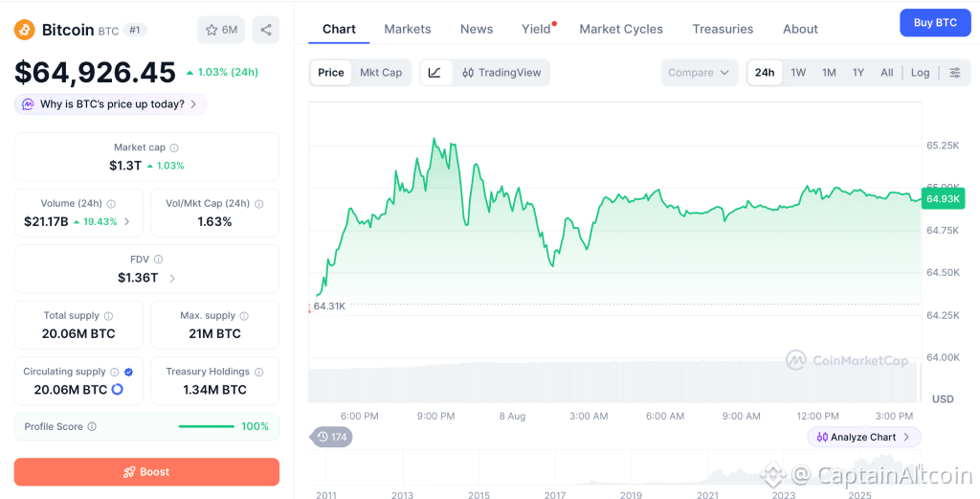Click the history icon labeled 174
Screen dimensions: 980x499
tap(331, 437)
